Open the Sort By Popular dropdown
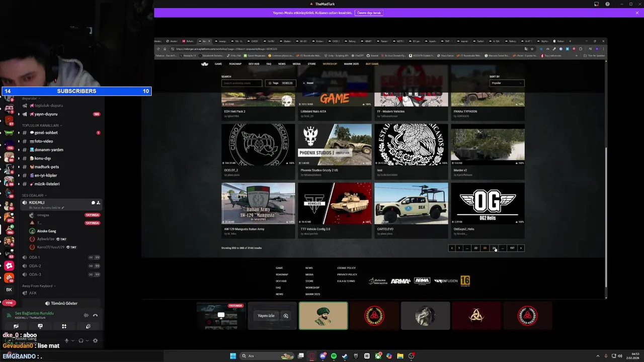This screenshot has width=644, height=362. click(x=507, y=83)
